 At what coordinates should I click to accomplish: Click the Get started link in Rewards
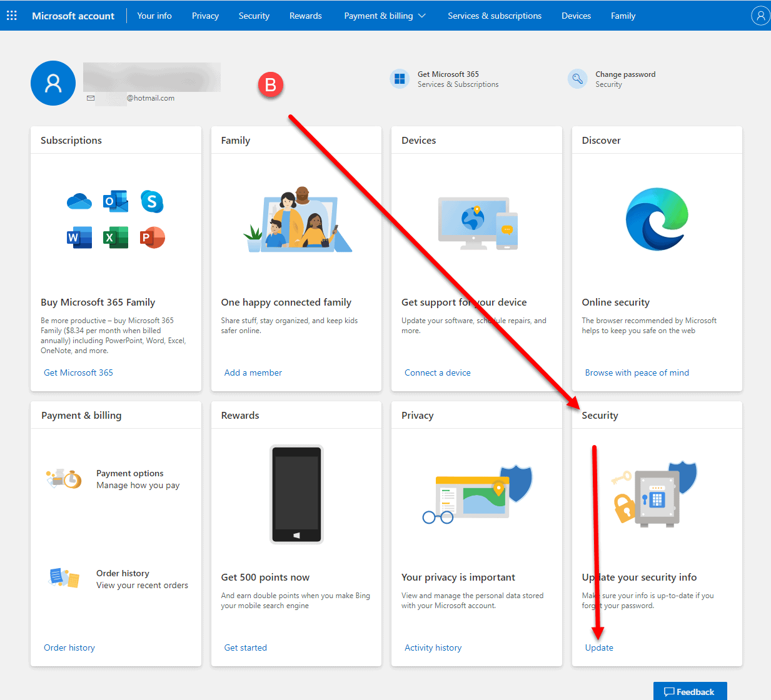click(246, 647)
